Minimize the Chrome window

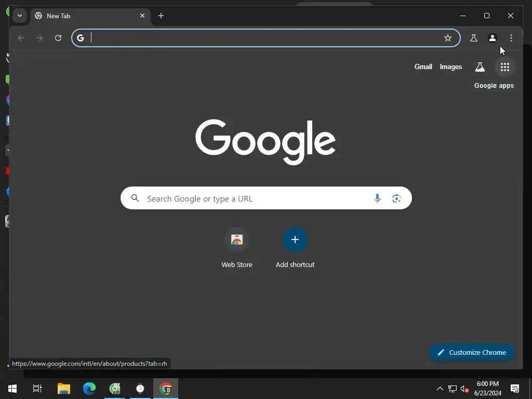(462, 16)
